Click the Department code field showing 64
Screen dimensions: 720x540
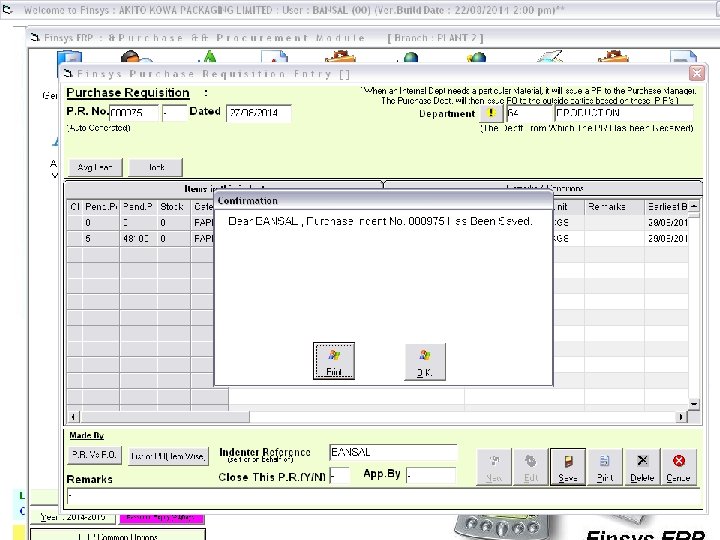click(529, 113)
